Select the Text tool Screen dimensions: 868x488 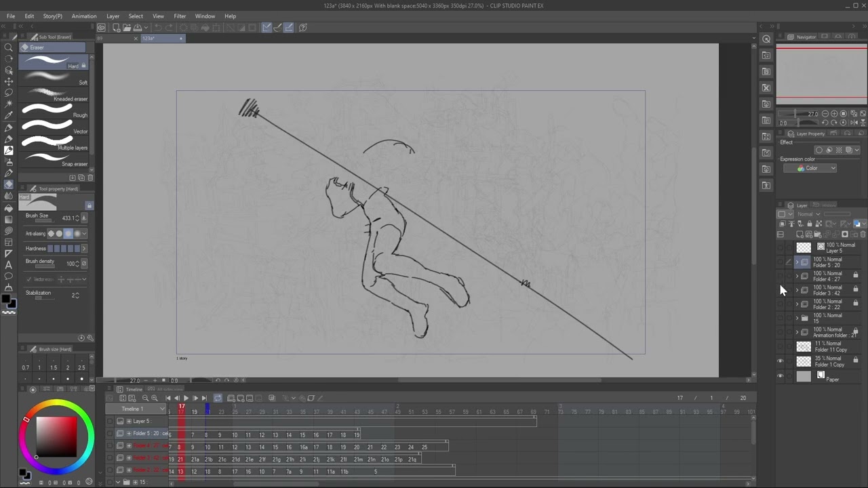(x=9, y=265)
